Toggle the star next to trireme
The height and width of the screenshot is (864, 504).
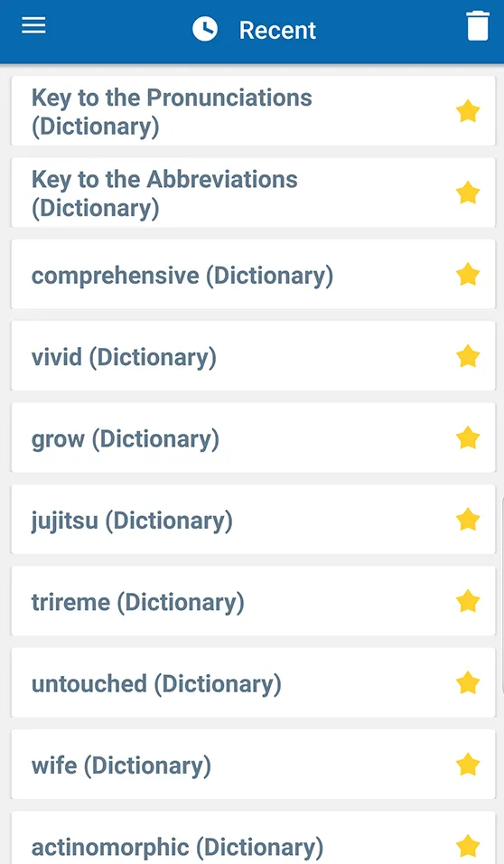pyautogui.click(x=468, y=601)
